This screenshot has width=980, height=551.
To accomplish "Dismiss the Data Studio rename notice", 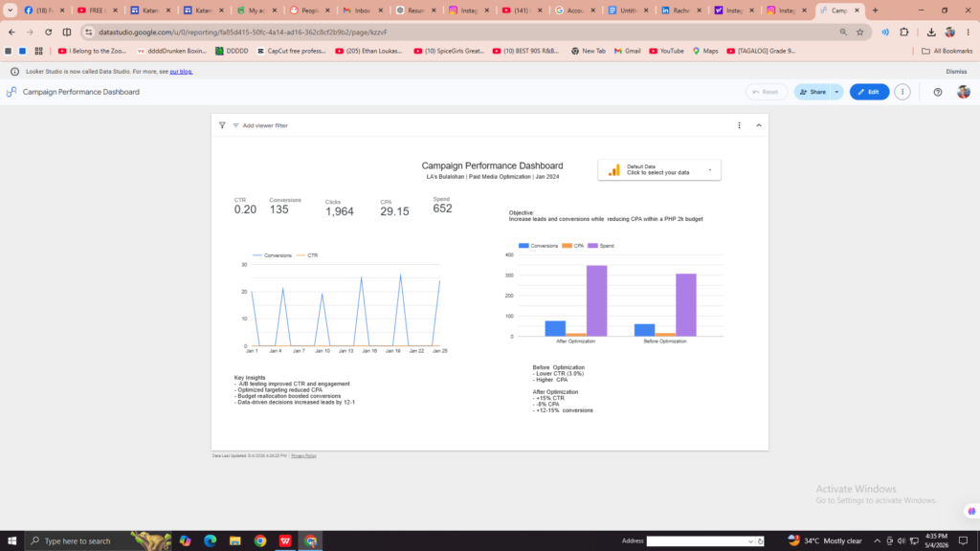I will pos(956,71).
